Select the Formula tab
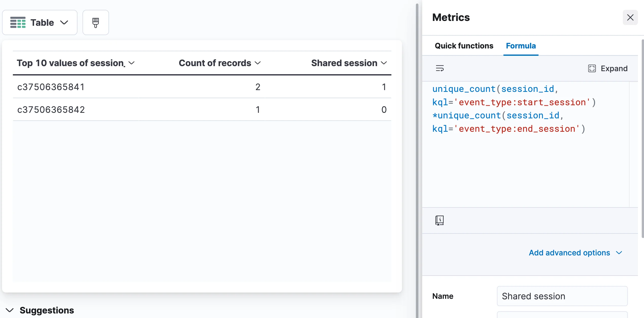This screenshot has height=318, width=644. click(x=521, y=46)
